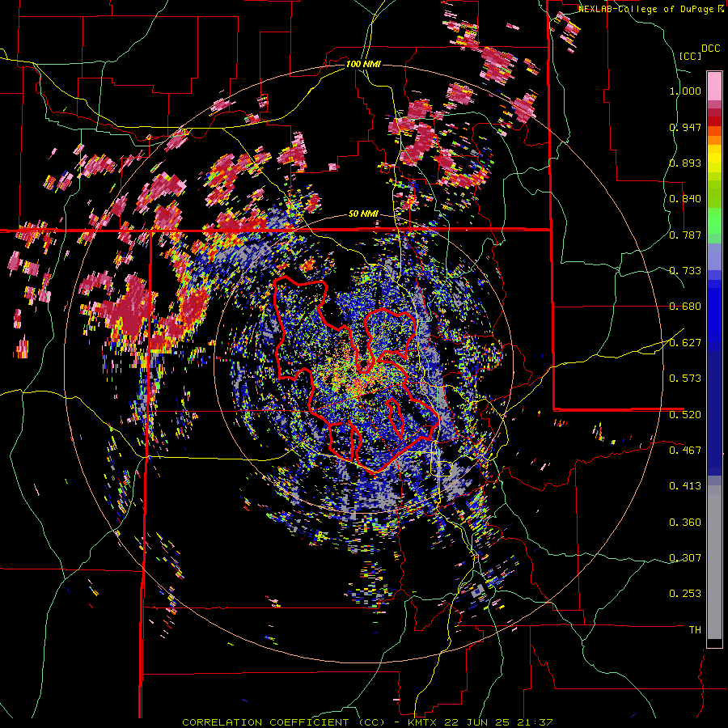The width and height of the screenshot is (728, 728).
Task: Click the 0.520 scale value
Action: [x=685, y=415]
